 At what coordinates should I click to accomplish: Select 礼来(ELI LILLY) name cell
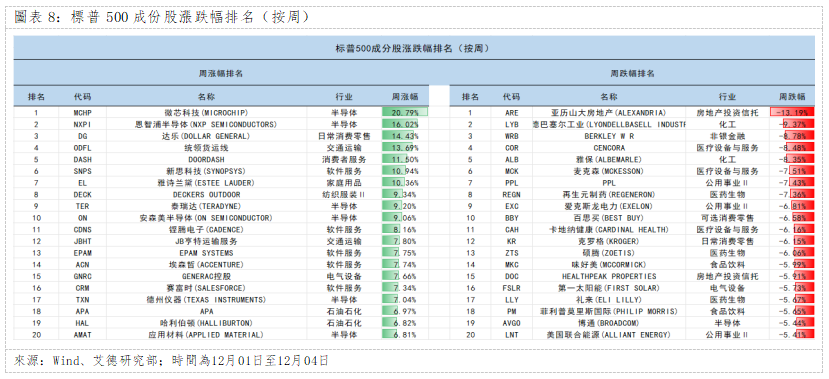[x=609, y=300]
